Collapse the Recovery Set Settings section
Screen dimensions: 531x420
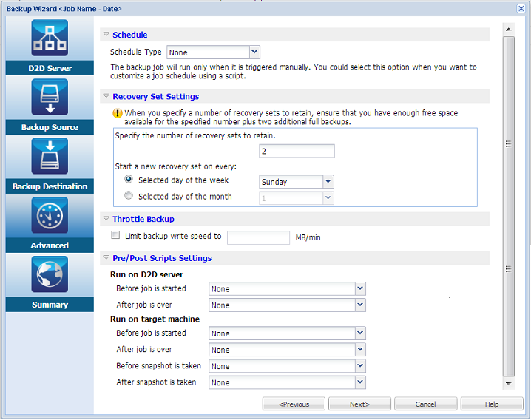point(106,96)
